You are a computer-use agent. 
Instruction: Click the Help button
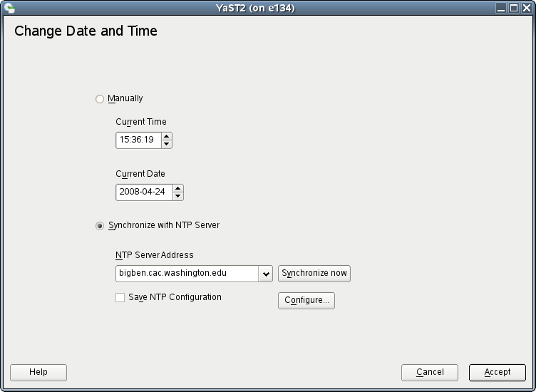38,372
